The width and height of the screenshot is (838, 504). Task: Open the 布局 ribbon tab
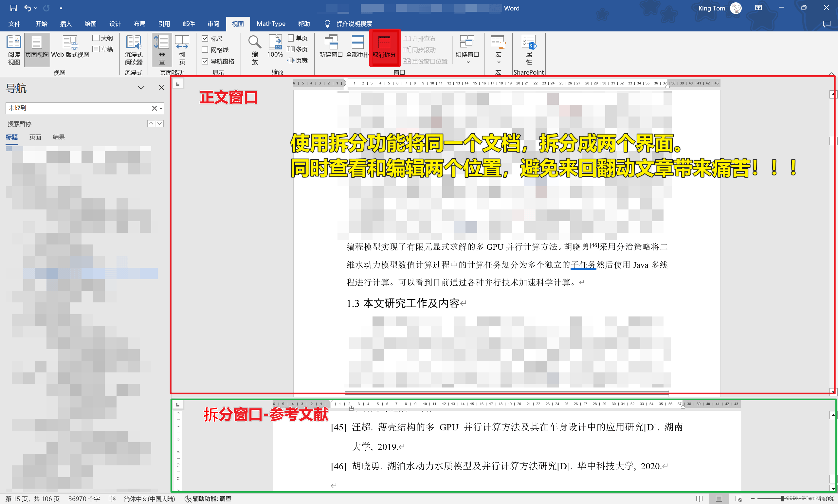pos(139,24)
